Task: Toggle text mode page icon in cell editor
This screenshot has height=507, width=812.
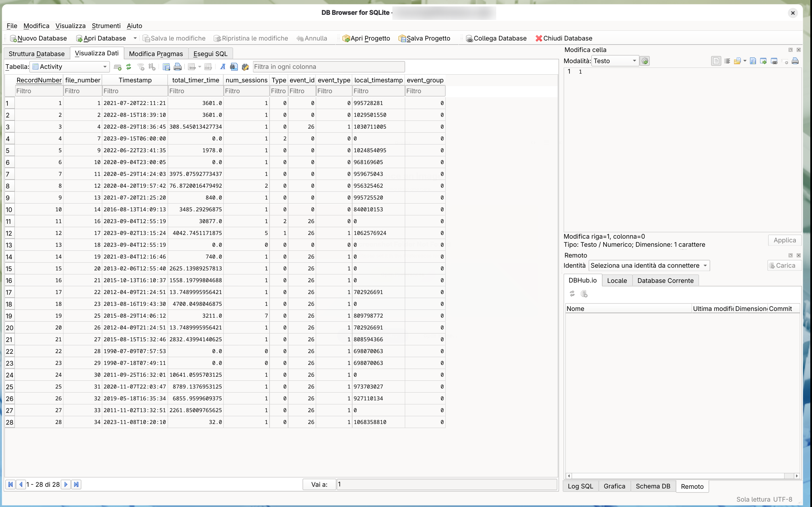Action: [716, 61]
